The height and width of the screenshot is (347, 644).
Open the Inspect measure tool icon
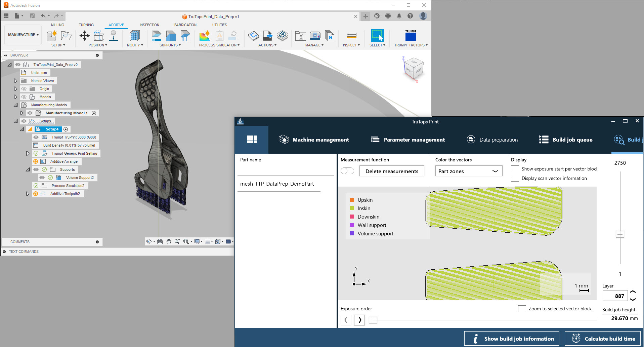[x=351, y=36]
